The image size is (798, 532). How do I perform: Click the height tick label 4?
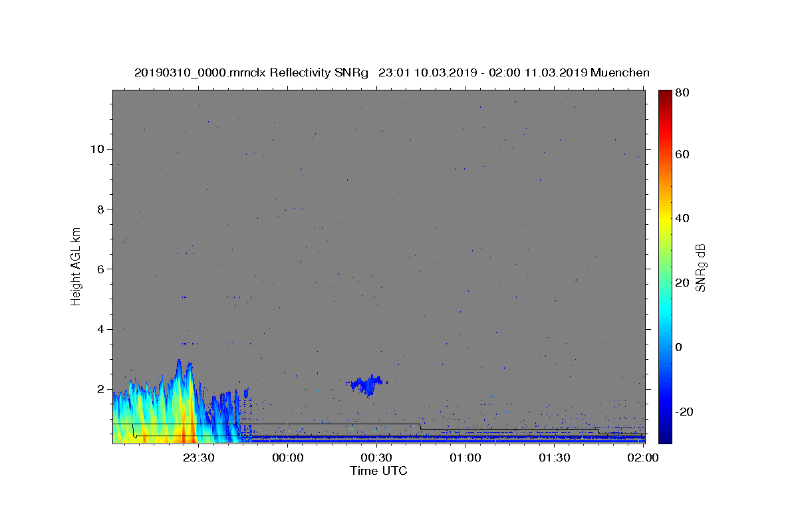pyautogui.click(x=101, y=329)
